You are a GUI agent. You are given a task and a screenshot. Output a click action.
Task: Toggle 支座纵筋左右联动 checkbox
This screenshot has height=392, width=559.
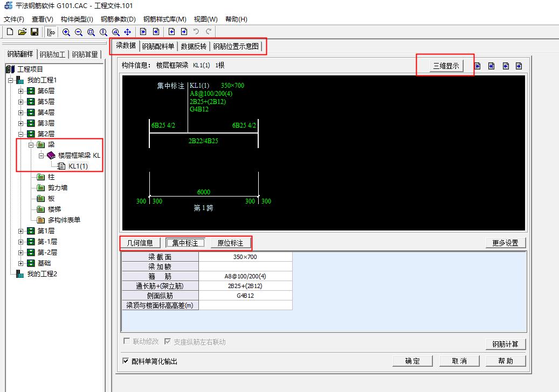(168, 341)
